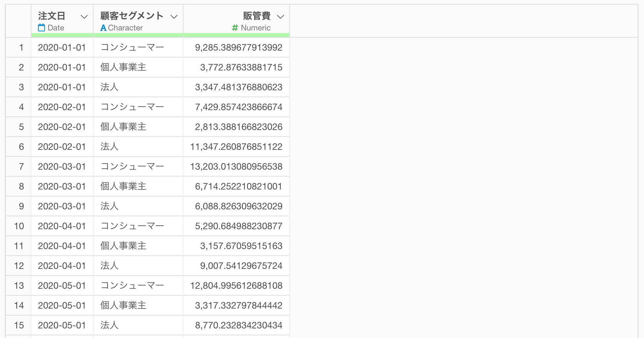
Task: Open the 注文日 column dropdown menu
Action: [84, 17]
